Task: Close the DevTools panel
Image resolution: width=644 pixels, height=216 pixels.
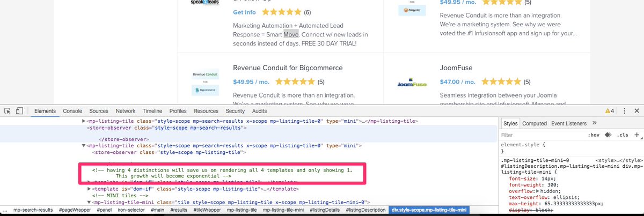Action: 636,111
